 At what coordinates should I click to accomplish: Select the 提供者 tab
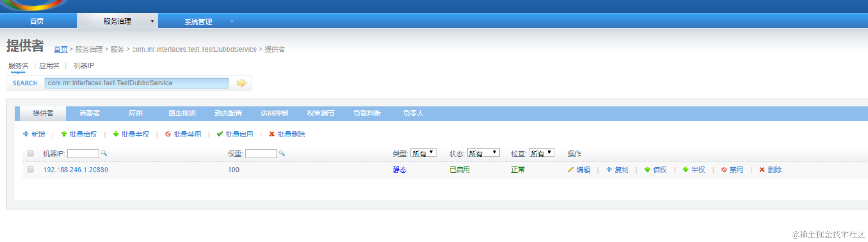pyautogui.click(x=43, y=113)
